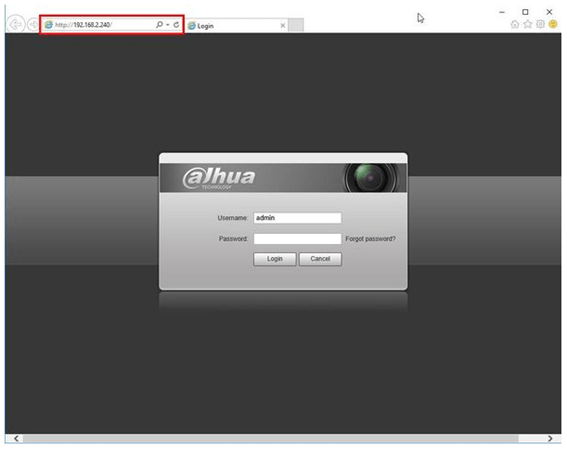The image size is (567, 450).
Task: Open the address bar dropdown arrow
Action: (x=168, y=25)
